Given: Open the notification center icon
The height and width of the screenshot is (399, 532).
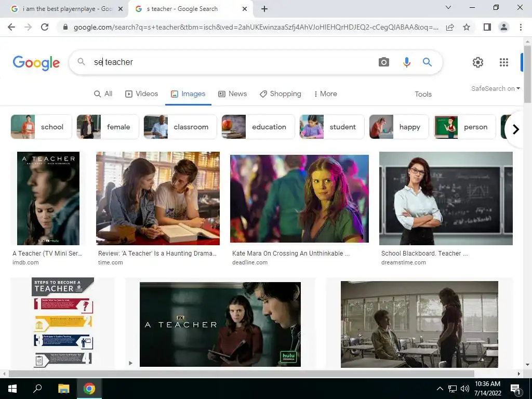Looking at the screenshot, I should click(515, 389).
